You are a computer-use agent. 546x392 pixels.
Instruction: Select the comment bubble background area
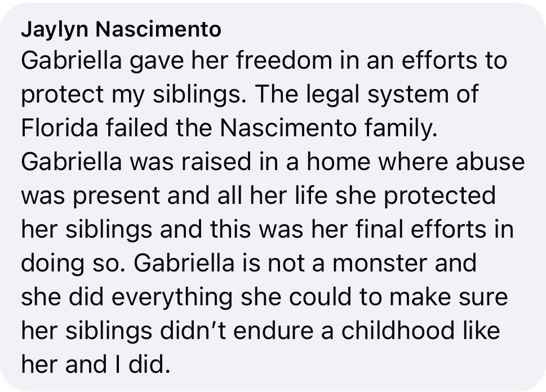[273, 197]
